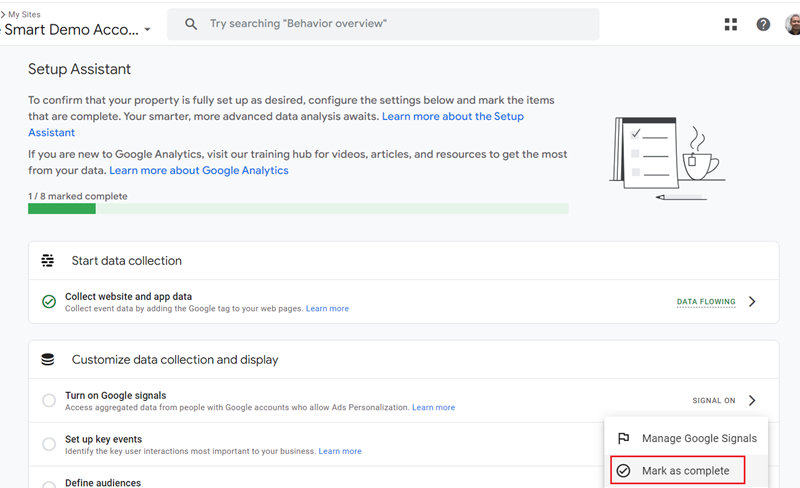Image resolution: width=800 pixels, height=488 pixels.
Task: Click the Turn on Google signals title
Action: point(115,396)
